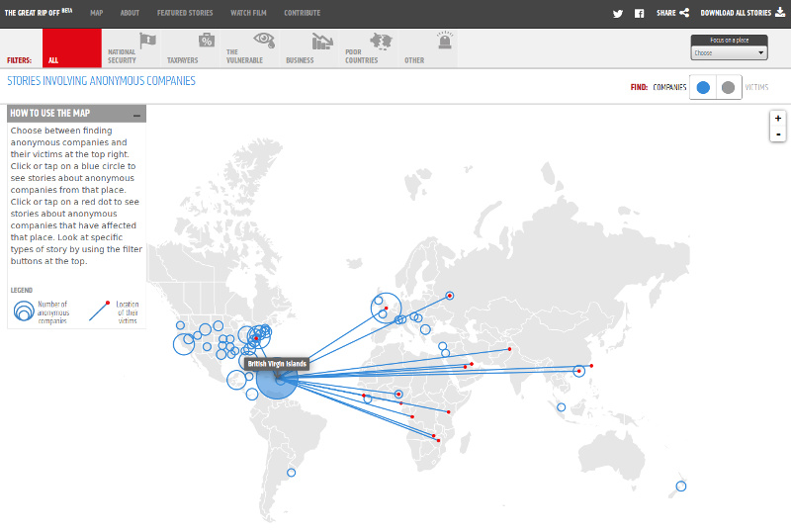The image size is (791, 532).
Task: Open Featured Stories in the menu
Action: [185, 13]
